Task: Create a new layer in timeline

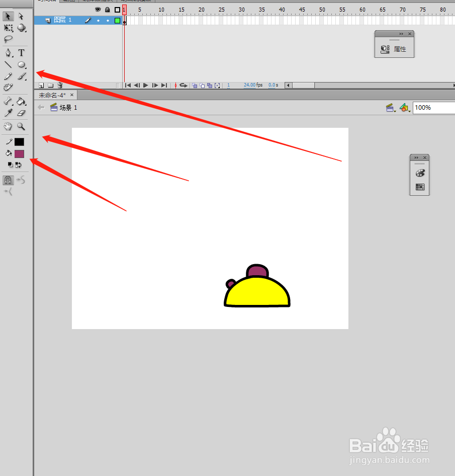Action: (x=41, y=86)
